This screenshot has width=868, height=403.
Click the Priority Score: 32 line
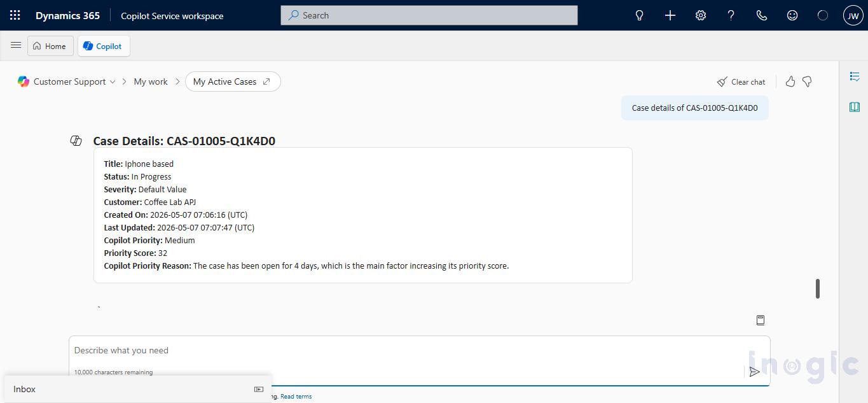point(135,253)
